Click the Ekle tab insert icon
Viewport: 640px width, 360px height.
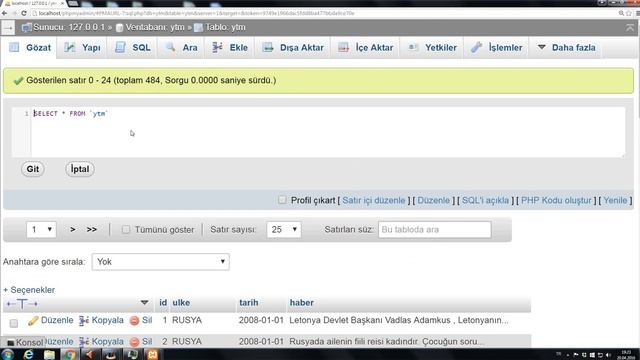218,47
